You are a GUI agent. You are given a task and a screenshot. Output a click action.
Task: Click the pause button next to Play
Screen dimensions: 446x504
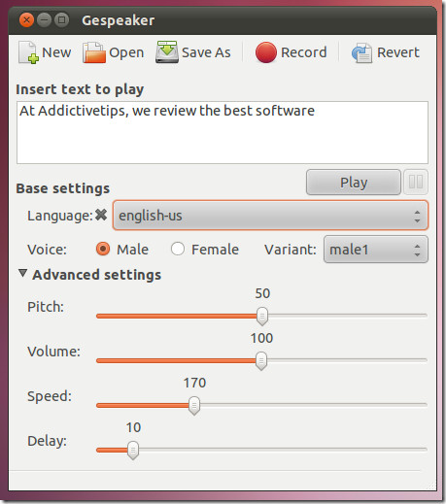pos(416,183)
